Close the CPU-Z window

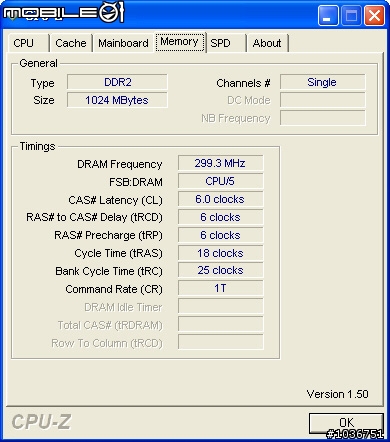[374, 15]
